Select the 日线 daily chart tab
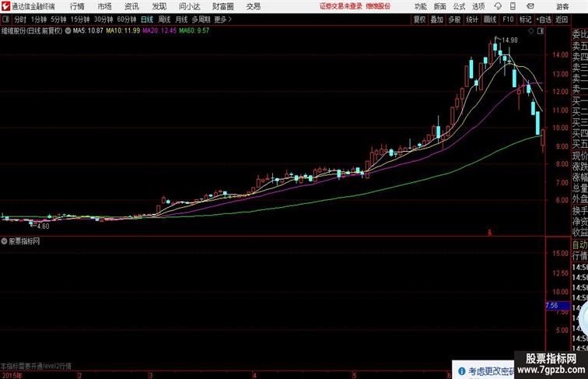 tap(147, 19)
